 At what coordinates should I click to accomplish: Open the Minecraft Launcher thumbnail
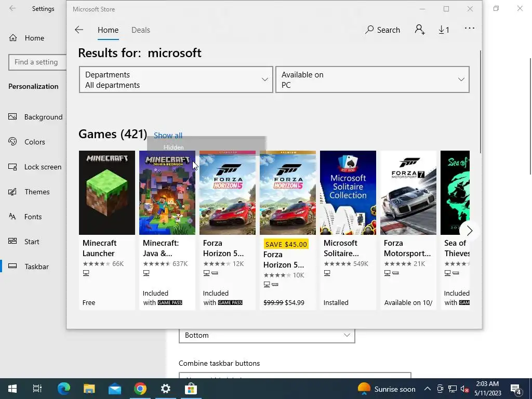(x=107, y=192)
